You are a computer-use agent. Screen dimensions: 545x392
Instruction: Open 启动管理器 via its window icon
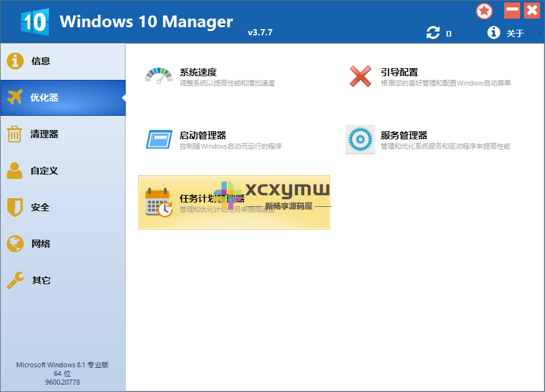tap(159, 139)
